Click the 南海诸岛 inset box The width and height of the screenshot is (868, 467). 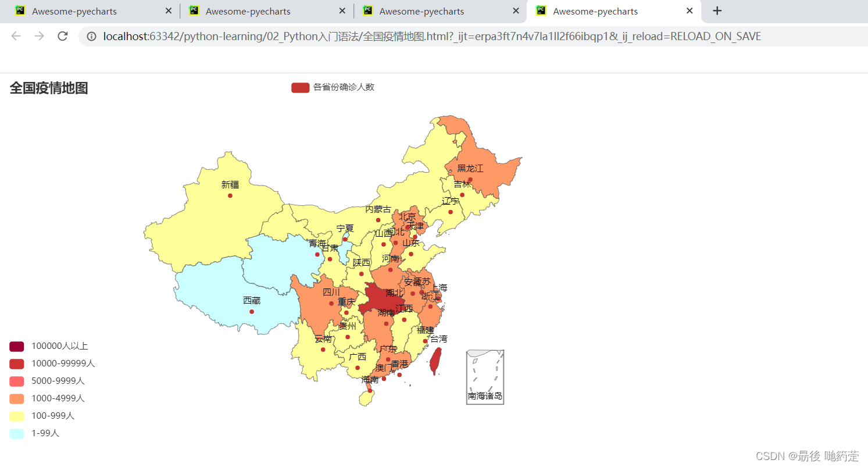pos(485,377)
